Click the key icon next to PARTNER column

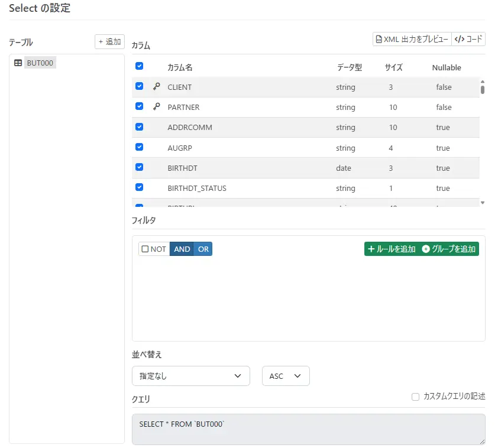click(x=156, y=106)
